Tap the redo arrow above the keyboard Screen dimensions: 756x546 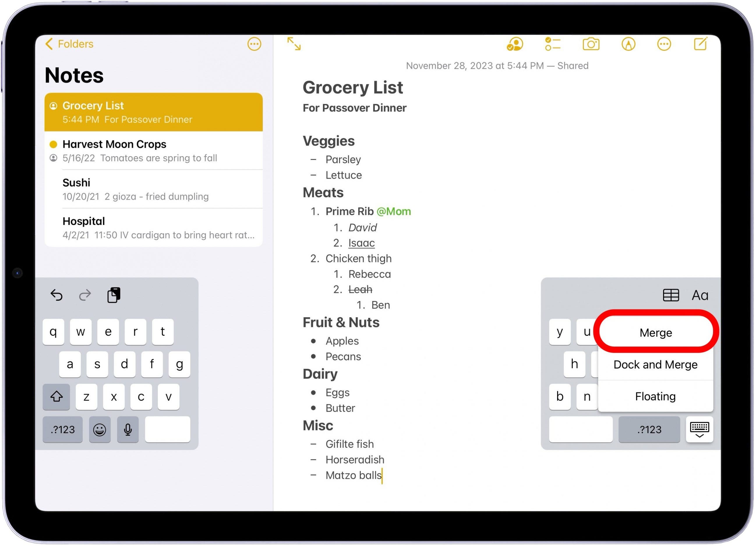(85, 295)
